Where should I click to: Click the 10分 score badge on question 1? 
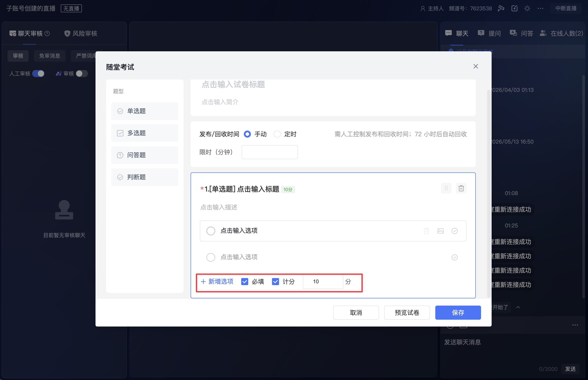tap(288, 190)
